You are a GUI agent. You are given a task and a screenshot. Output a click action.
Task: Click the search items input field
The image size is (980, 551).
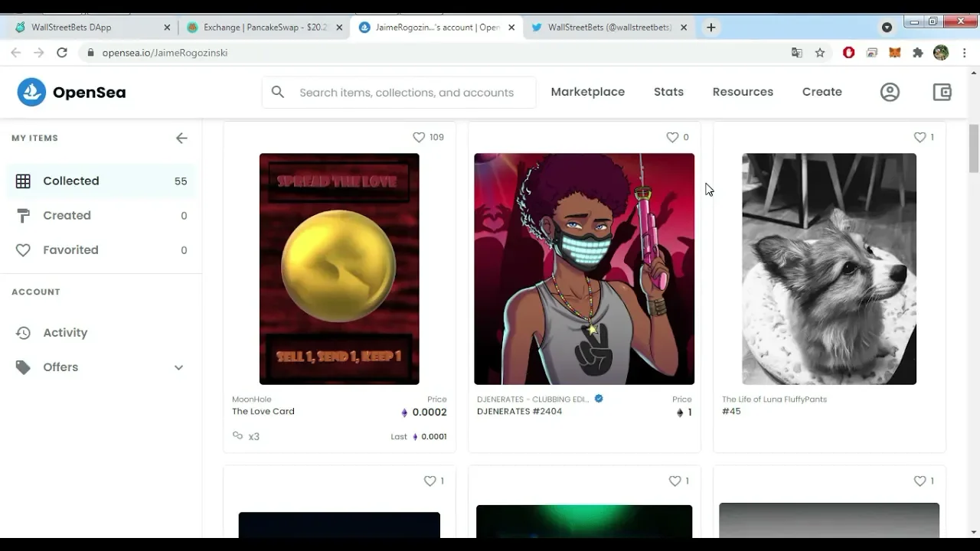[x=406, y=93]
